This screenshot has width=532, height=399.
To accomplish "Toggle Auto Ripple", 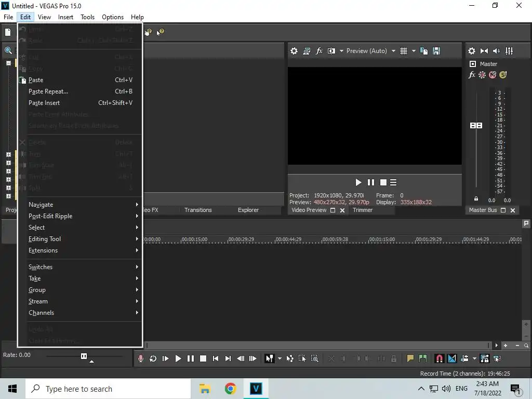I will tap(464, 358).
